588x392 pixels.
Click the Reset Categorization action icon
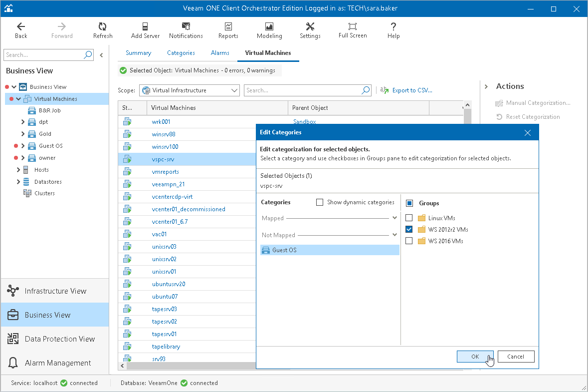499,117
